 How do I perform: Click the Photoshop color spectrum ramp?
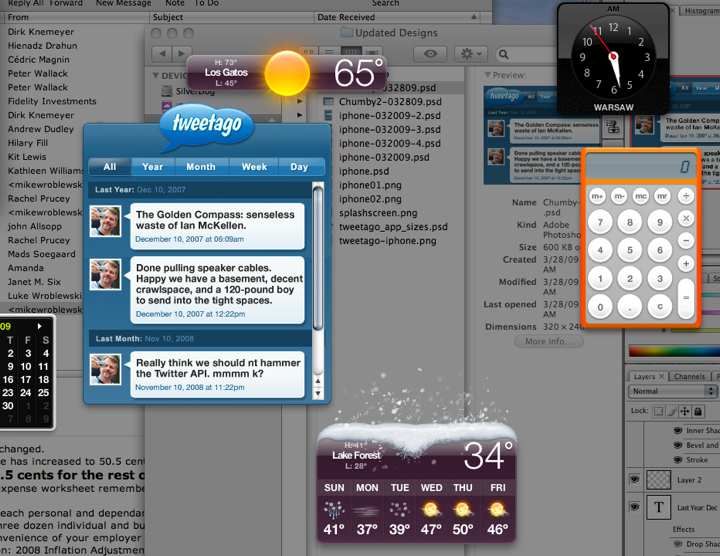click(x=674, y=351)
